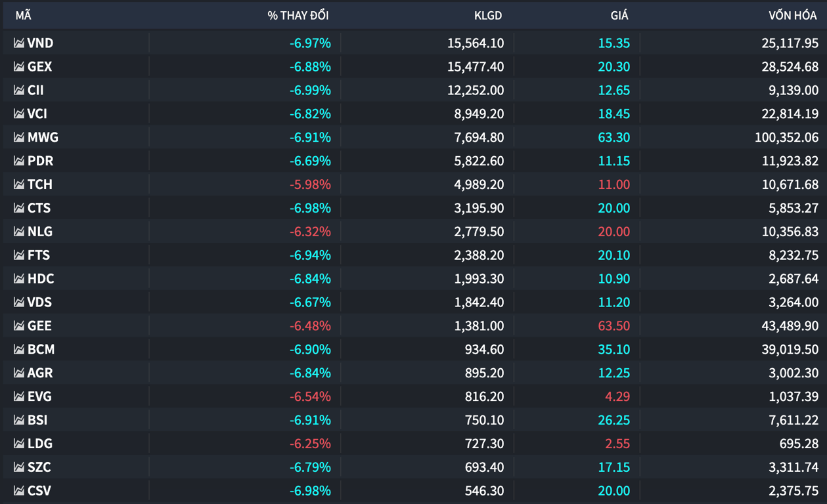827x504 pixels.
Task: Open the chart icon next to CSV
Action: click(x=19, y=492)
